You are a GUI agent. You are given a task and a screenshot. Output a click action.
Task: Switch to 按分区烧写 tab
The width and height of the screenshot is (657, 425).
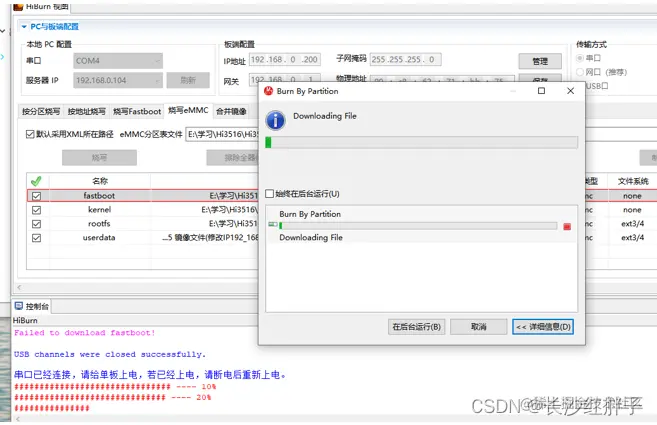coord(41,111)
